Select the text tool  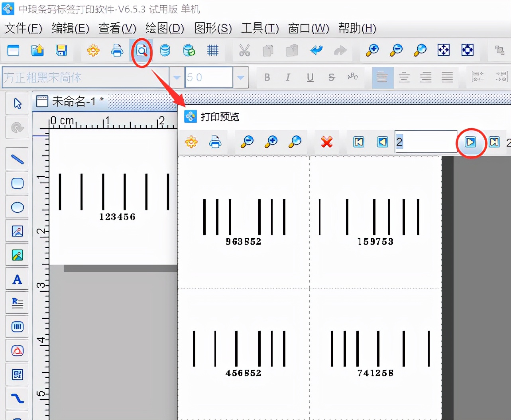(17, 279)
